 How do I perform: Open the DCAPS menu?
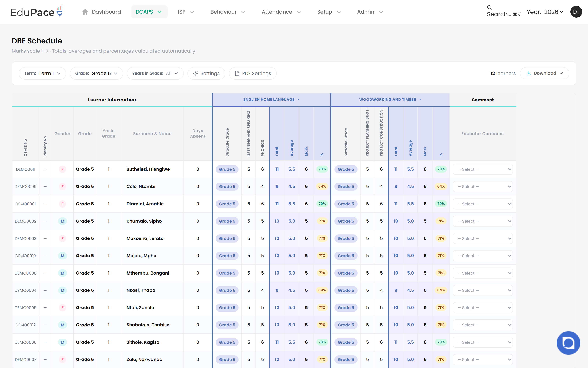[x=149, y=12]
